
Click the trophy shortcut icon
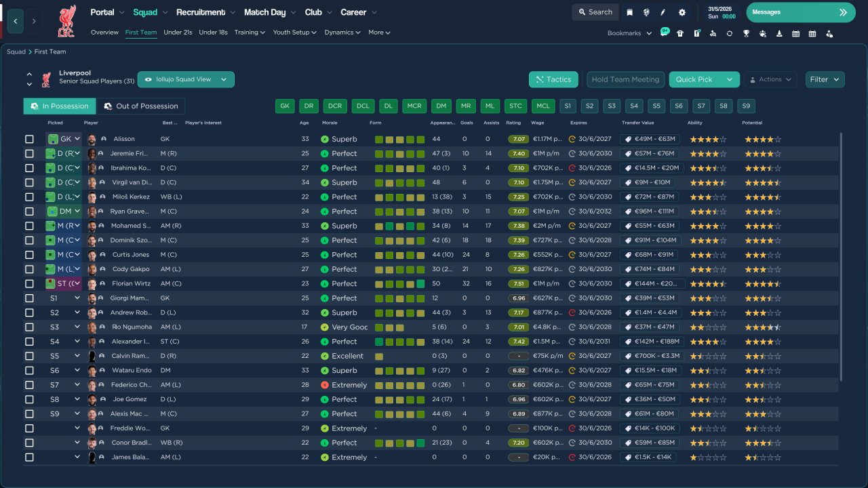tap(746, 33)
